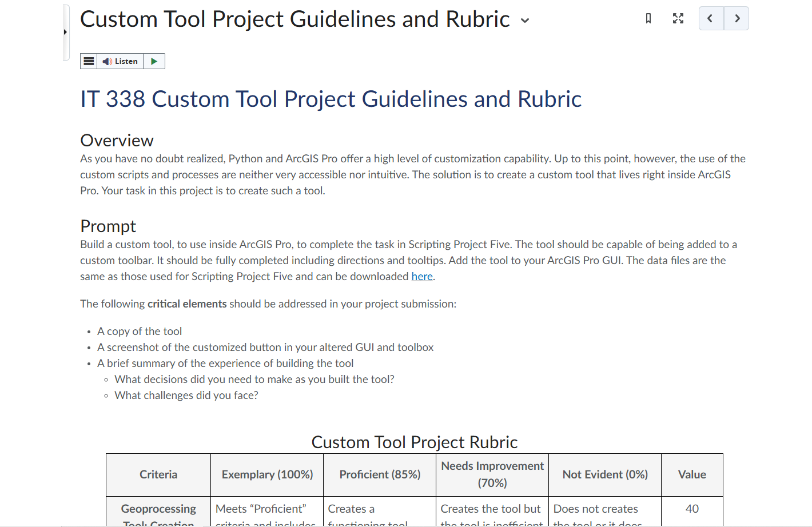Click the "Not Evident (0%)" header cell

point(604,474)
